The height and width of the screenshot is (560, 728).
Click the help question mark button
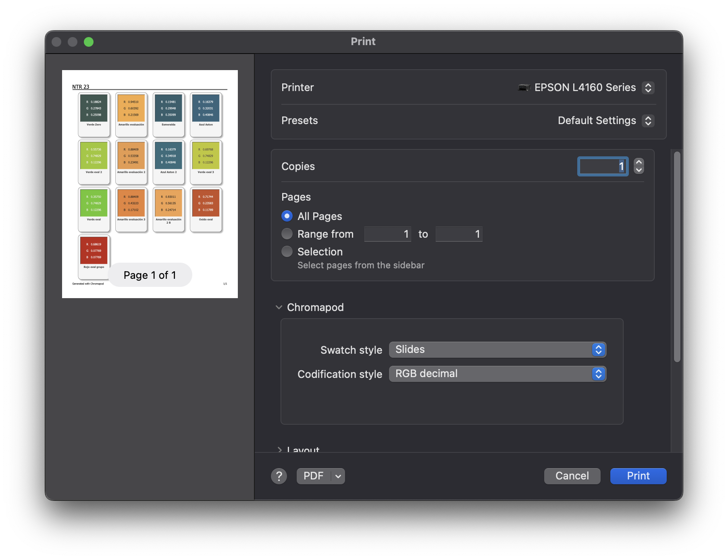point(279,476)
